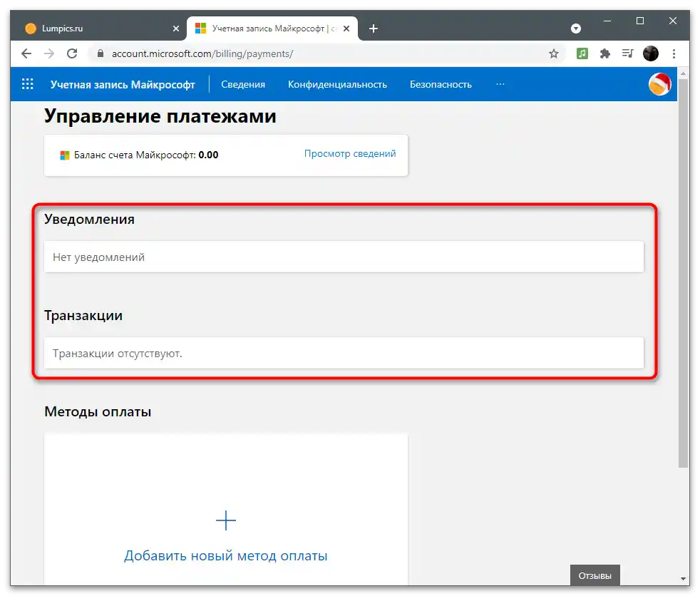Open the Конфиденциальность menu item

[x=337, y=84]
